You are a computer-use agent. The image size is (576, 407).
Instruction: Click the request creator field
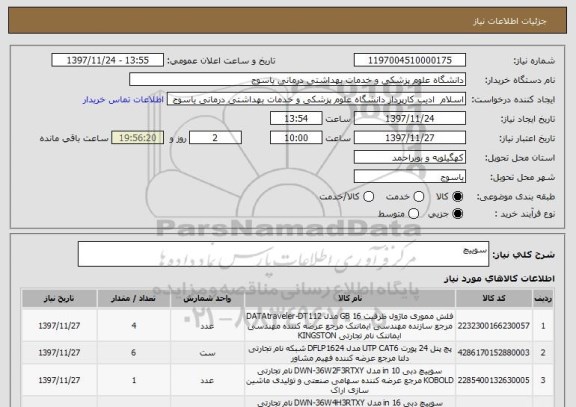tap(316, 99)
